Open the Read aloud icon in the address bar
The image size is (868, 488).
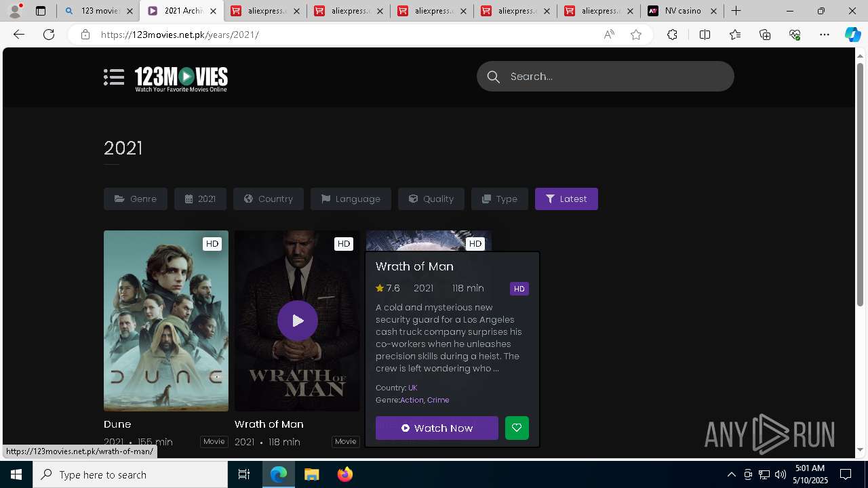pos(609,35)
